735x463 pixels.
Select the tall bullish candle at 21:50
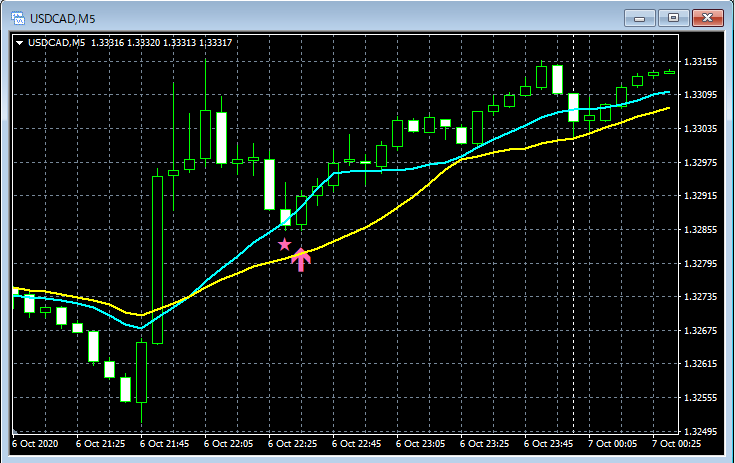(158, 260)
